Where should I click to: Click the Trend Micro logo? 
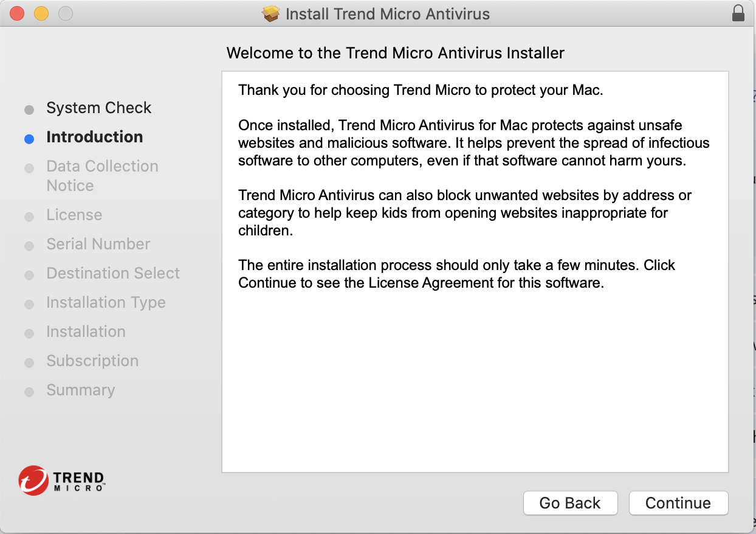click(62, 480)
